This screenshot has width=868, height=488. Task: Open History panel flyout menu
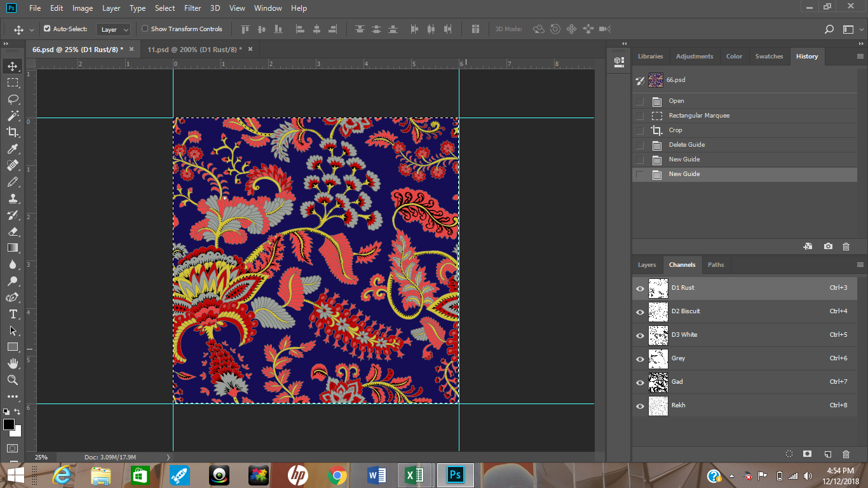[860, 57]
